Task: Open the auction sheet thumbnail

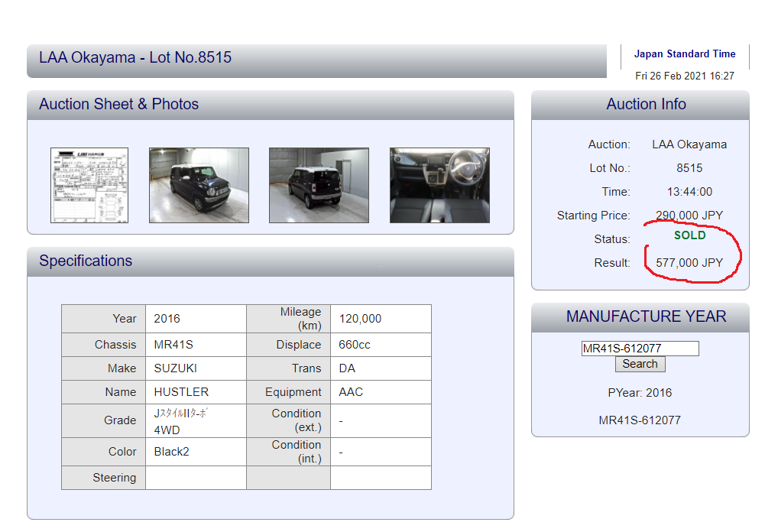Action: tap(89, 186)
